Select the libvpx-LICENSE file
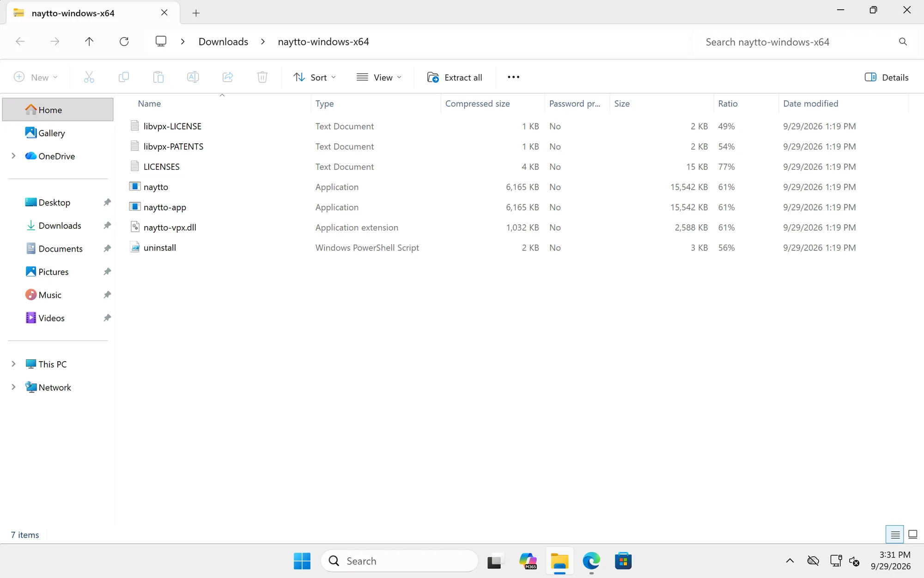 172,126
